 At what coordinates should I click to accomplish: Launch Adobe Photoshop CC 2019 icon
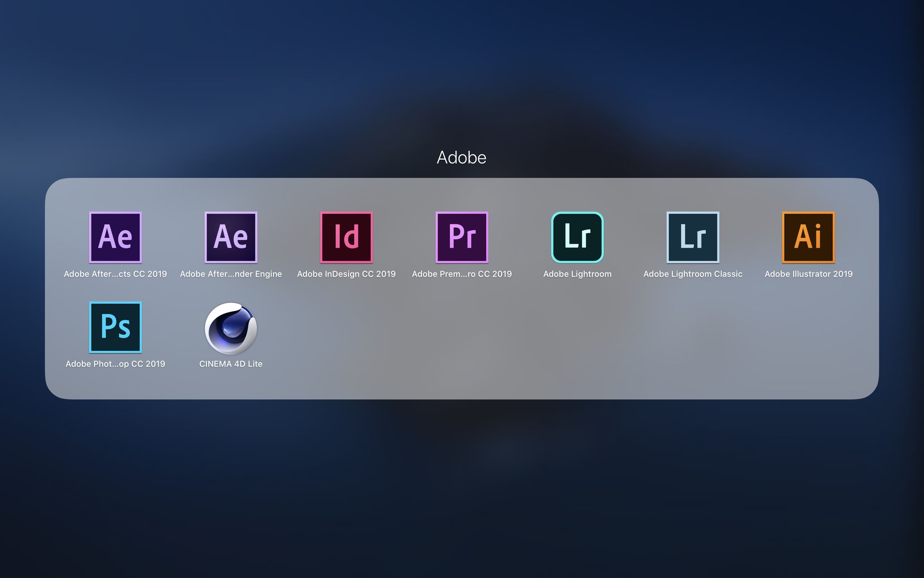(115, 327)
